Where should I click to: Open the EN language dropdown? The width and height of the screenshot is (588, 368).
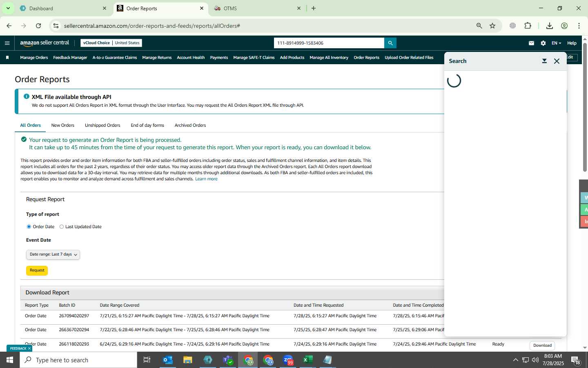tap(556, 43)
